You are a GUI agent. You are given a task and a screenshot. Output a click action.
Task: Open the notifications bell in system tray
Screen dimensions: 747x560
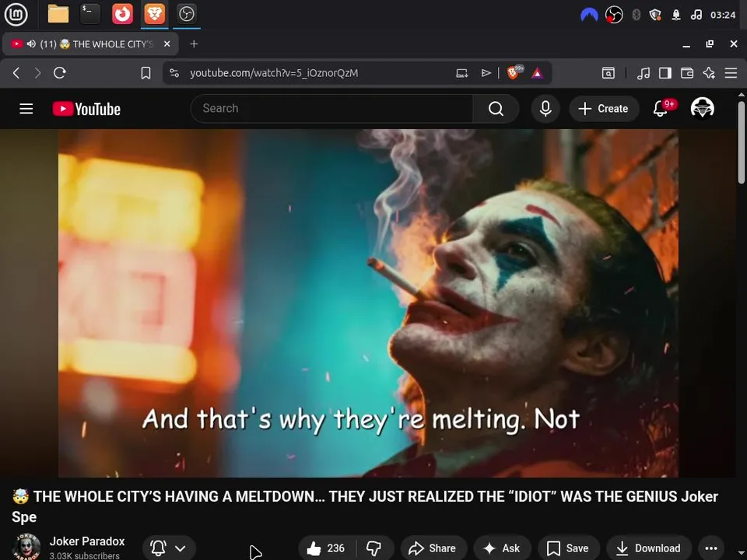(676, 16)
